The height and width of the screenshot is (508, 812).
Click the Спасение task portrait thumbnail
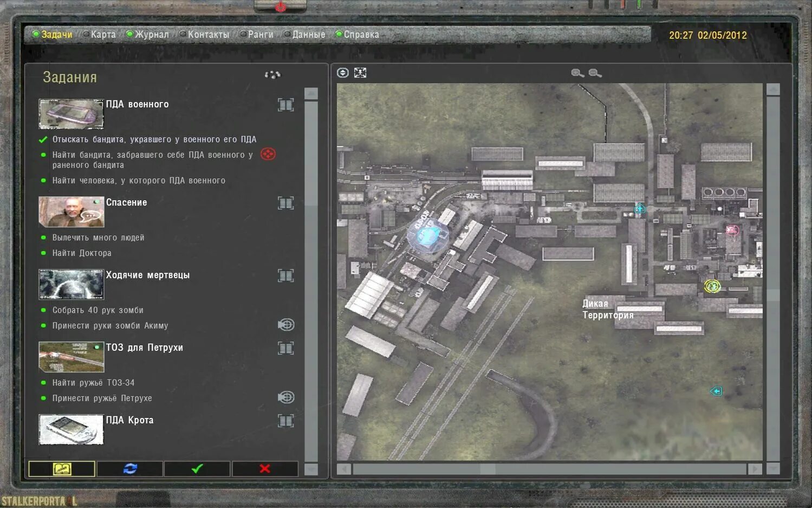(x=71, y=211)
